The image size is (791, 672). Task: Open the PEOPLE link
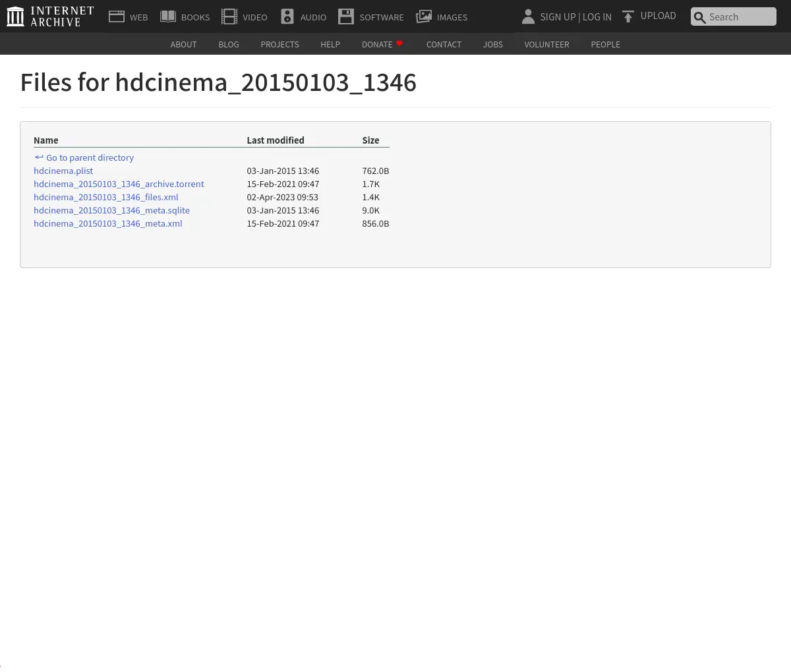(605, 44)
